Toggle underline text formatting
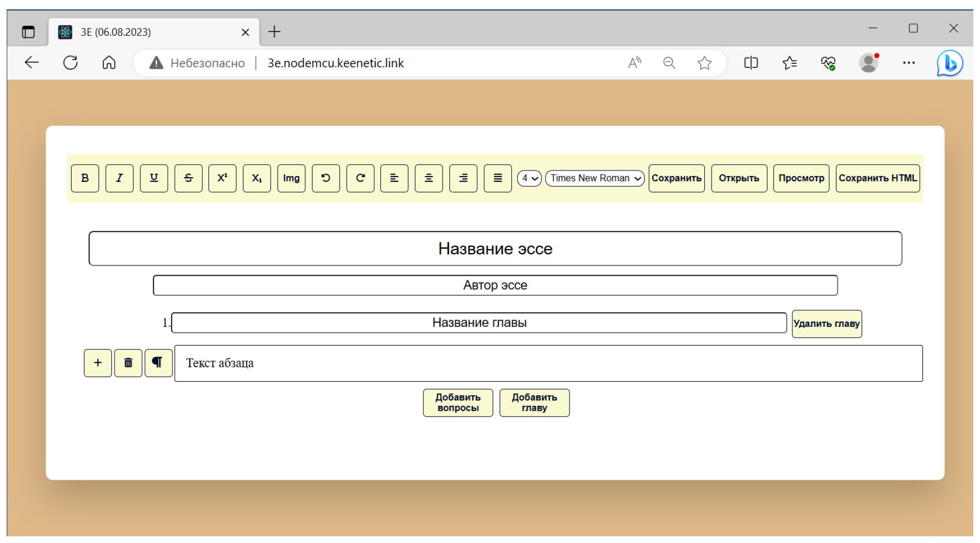The image size is (980, 543). coord(154,178)
